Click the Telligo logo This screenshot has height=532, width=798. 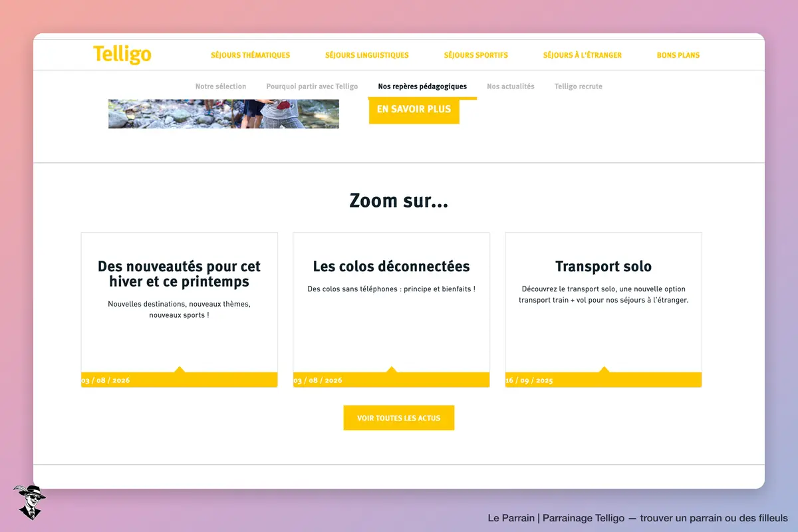(x=122, y=55)
